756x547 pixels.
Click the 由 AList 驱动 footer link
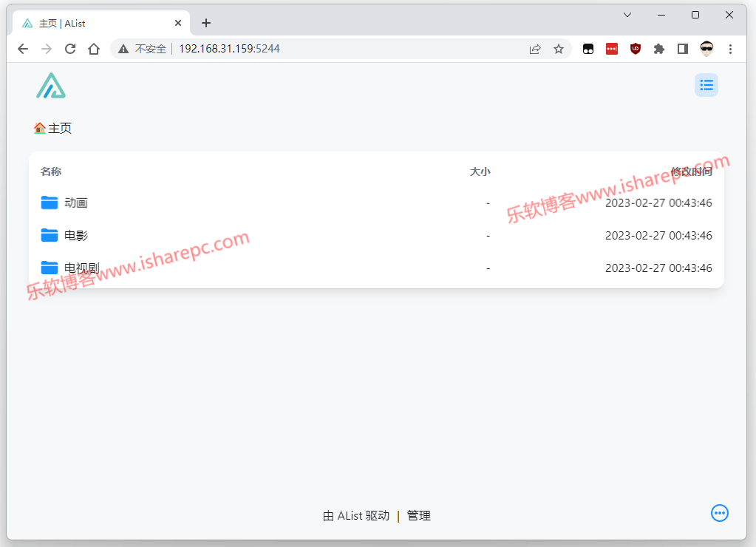pos(355,516)
